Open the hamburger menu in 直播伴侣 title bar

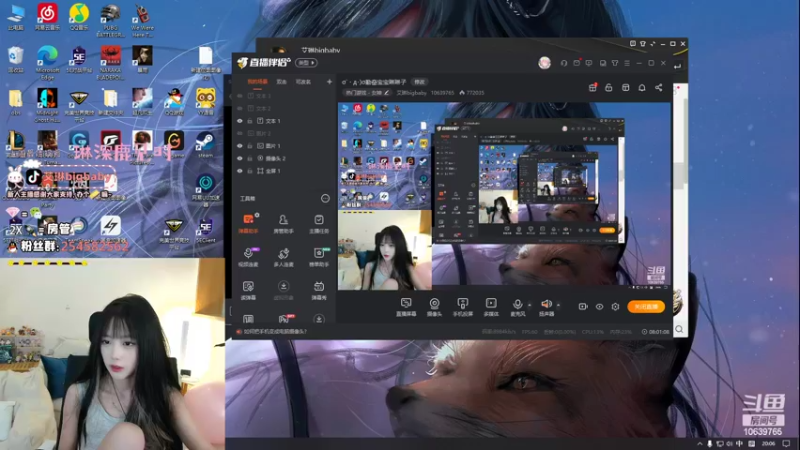click(x=627, y=63)
